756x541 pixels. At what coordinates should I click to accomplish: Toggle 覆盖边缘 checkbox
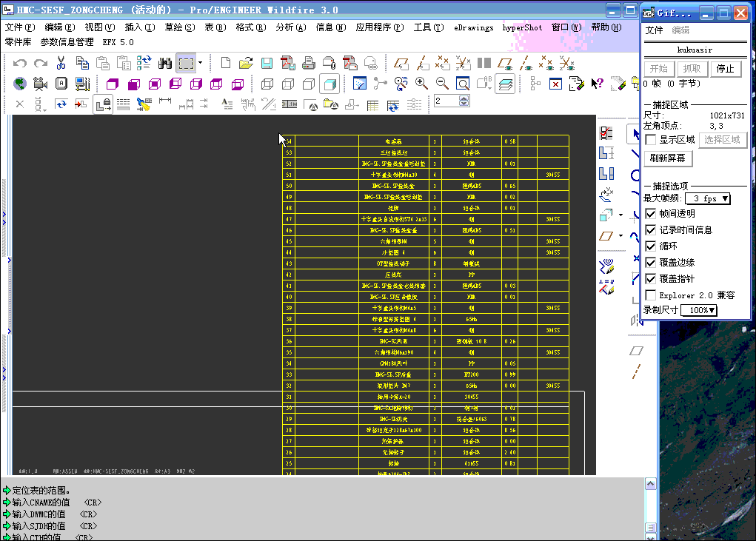click(650, 263)
